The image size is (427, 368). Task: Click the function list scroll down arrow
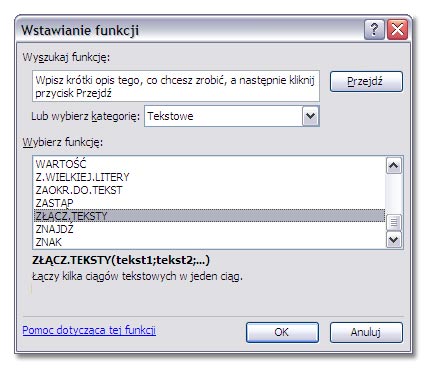click(394, 239)
